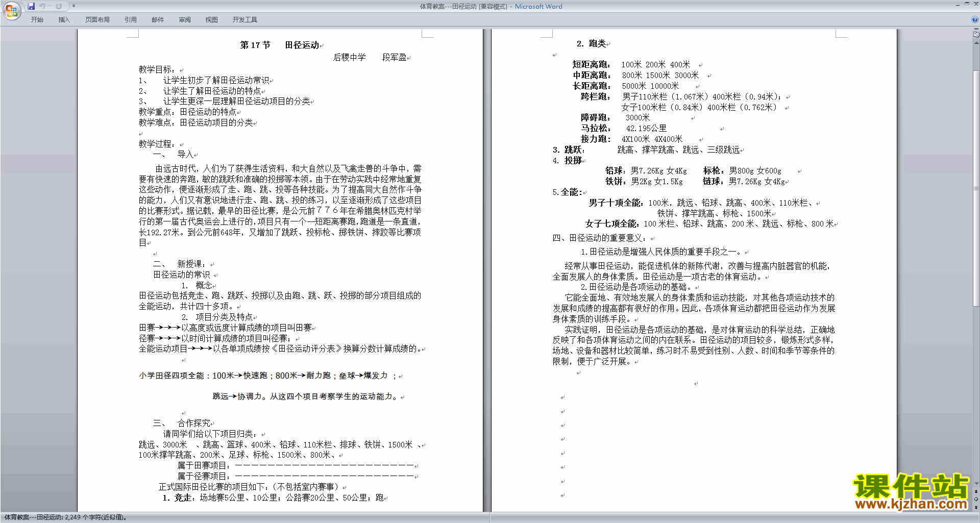Switch to the 插入 (Insert) tab

click(64, 19)
